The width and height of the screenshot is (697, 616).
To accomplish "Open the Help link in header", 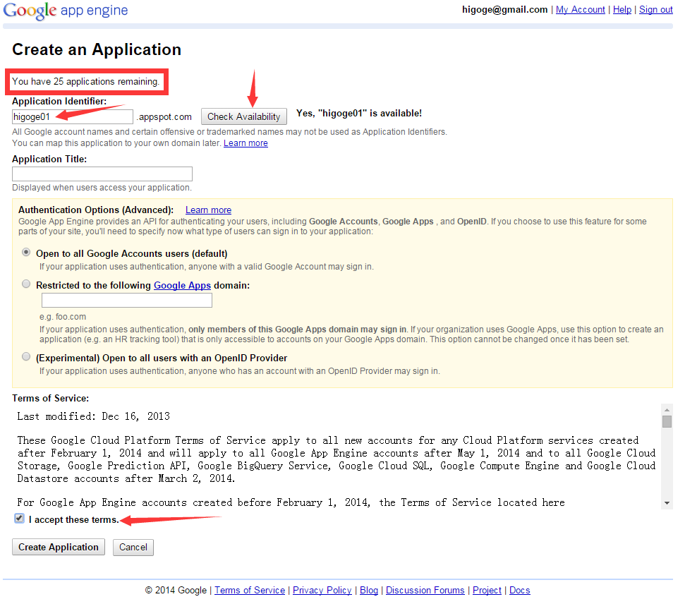I will (x=622, y=9).
